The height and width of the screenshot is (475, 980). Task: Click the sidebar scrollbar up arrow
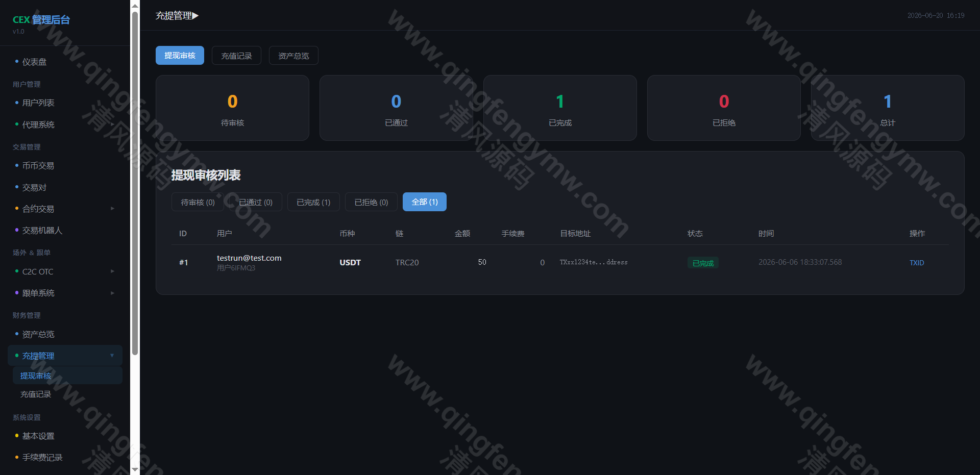(135, 6)
